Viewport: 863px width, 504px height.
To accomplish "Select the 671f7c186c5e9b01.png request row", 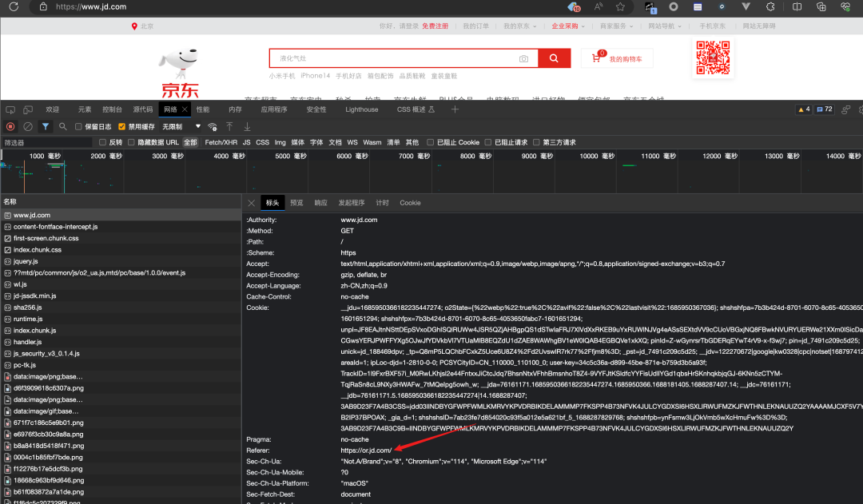I will click(120, 423).
